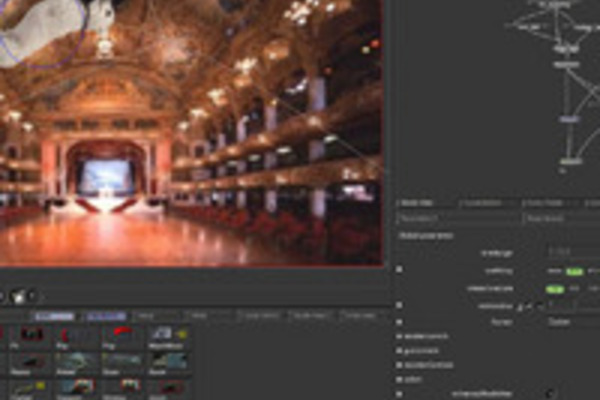The width and height of the screenshot is (600, 400).
Task: Expand the fourth, shortest-labeled collapsed section
Action: 399,379
